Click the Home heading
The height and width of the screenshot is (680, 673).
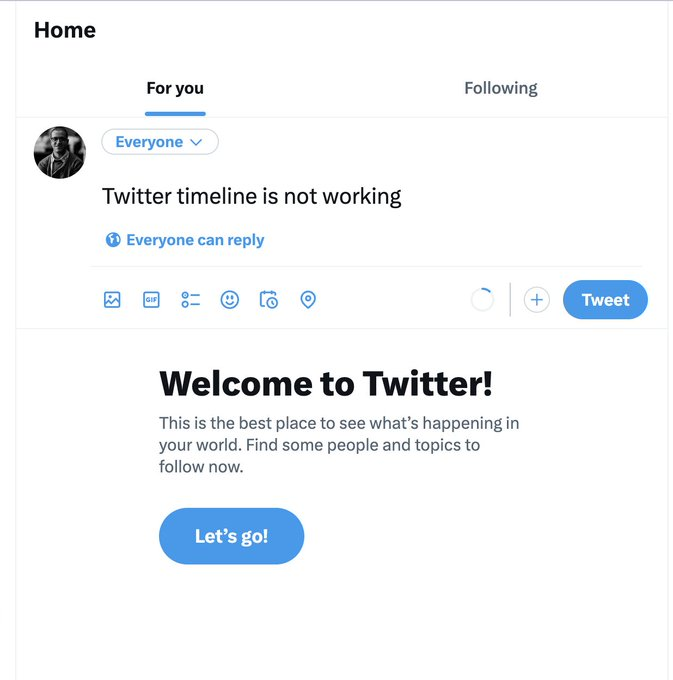(x=65, y=30)
